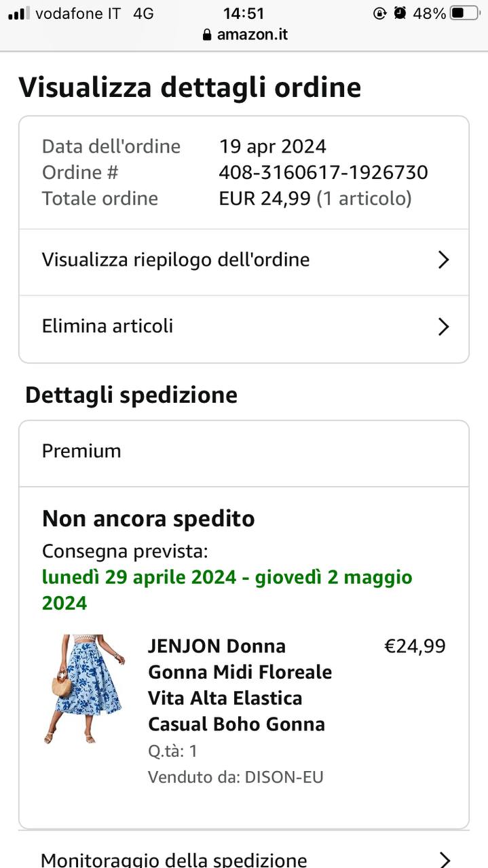Viewport: 488px width, 868px height.
Task: Expand the Elimina articoli chevron
Action: pos(443,327)
